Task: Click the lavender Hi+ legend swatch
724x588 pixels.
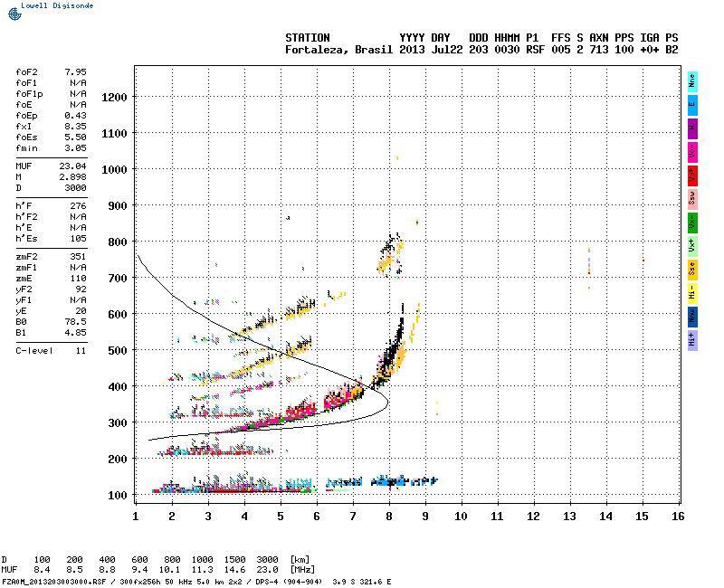Action: click(x=692, y=341)
